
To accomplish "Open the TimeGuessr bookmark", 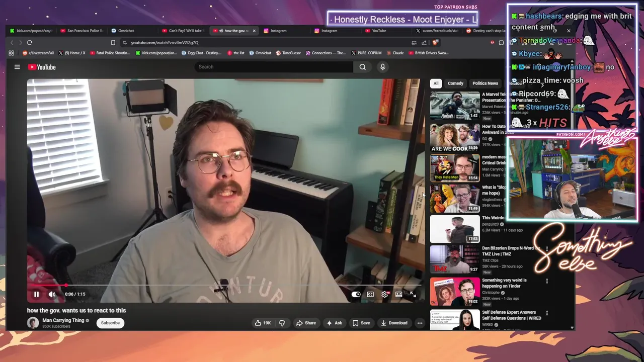I will 288,53.
